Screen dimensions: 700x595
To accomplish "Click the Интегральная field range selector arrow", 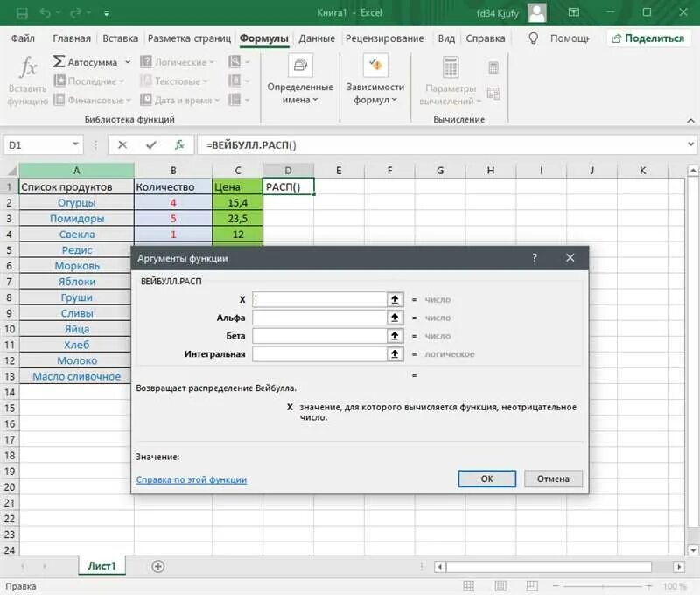I will 395,354.
